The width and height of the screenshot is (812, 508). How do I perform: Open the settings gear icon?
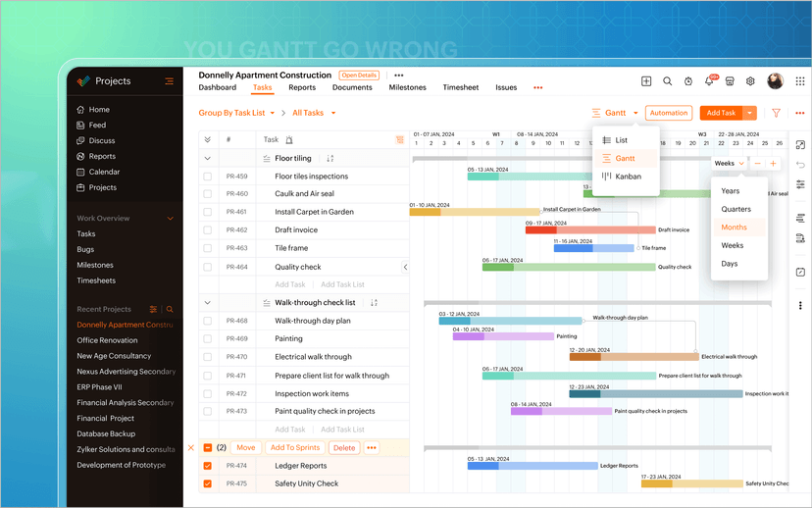[x=750, y=81]
